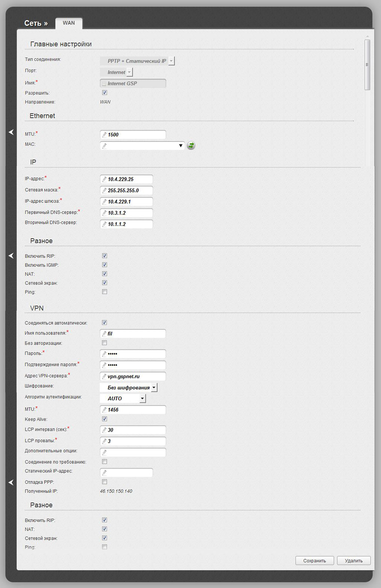The height and width of the screenshot is (588, 381).
Task: Enable Без авторизации checkbox
Action: [104, 343]
